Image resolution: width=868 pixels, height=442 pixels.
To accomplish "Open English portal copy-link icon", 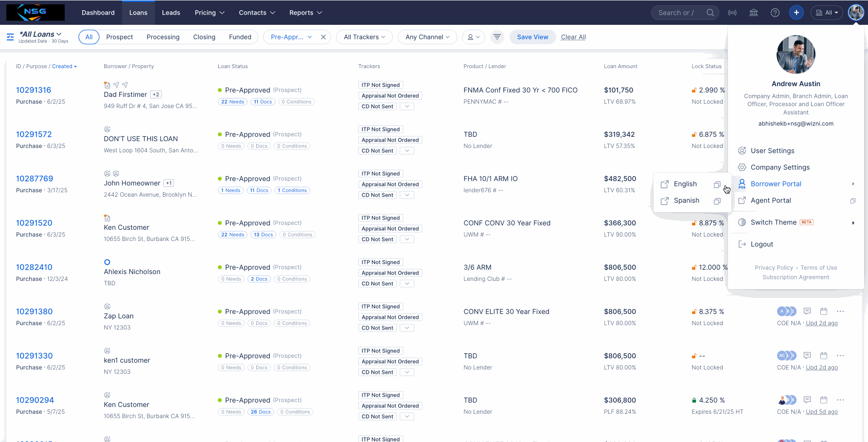I will (x=717, y=184).
